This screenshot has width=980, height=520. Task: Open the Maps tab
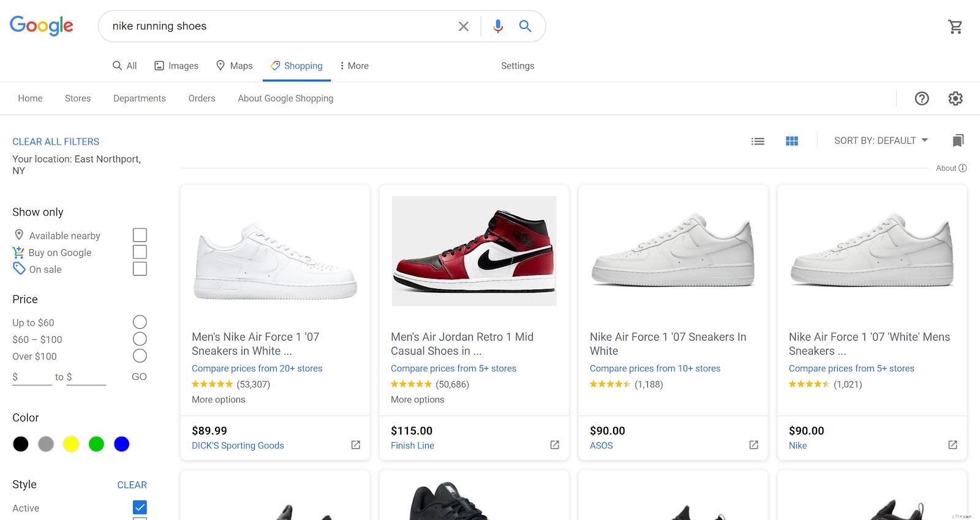(x=234, y=66)
